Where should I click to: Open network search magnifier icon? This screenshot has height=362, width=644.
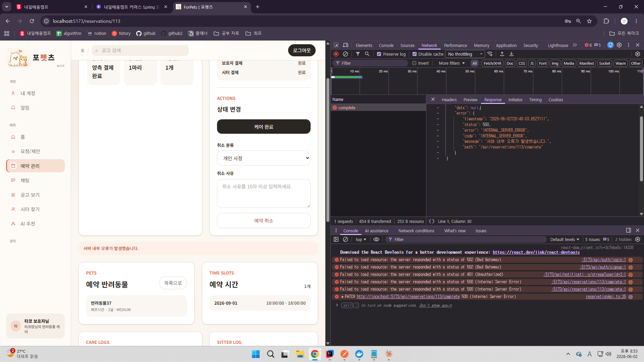click(367, 54)
